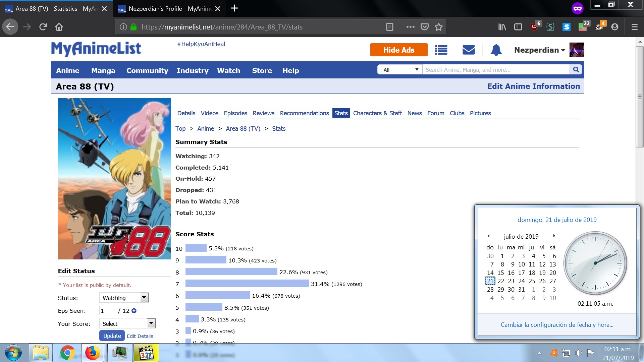This screenshot has height=362, width=644.
Task: Open site information icon in address bar
Action: (123, 27)
